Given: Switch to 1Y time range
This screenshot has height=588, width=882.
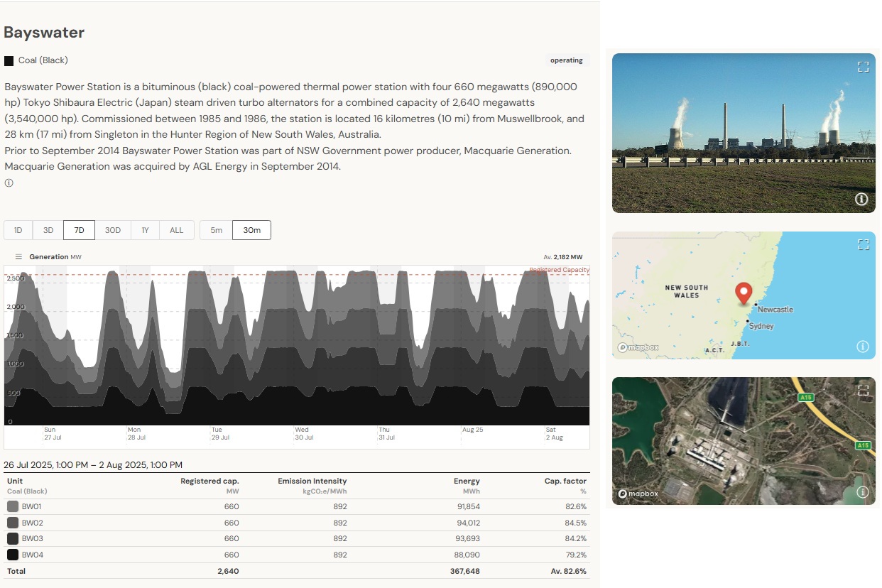Looking at the screenshot, I should pos(145,230).
